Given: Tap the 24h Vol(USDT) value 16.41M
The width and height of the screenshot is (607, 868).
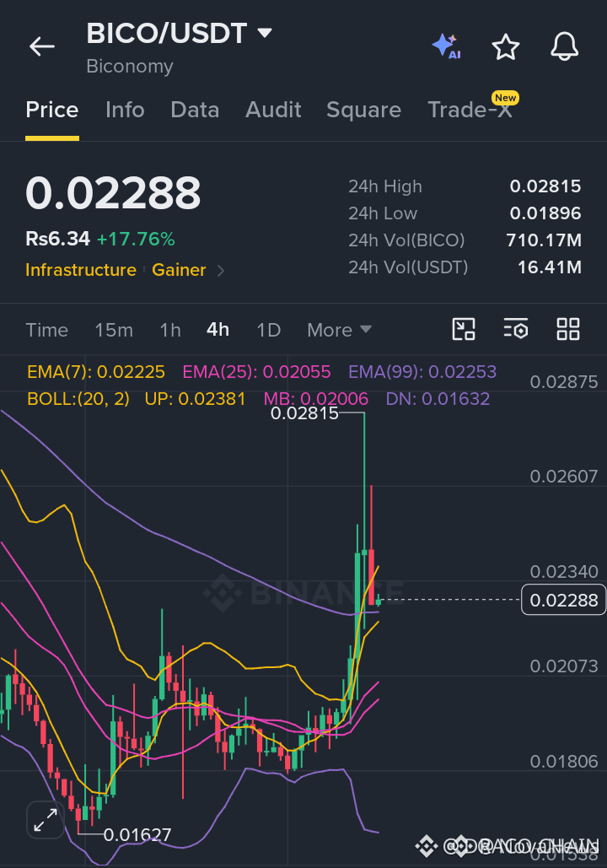Looking at the screenshot, I should pyautogui.click(x=549, y=267).
